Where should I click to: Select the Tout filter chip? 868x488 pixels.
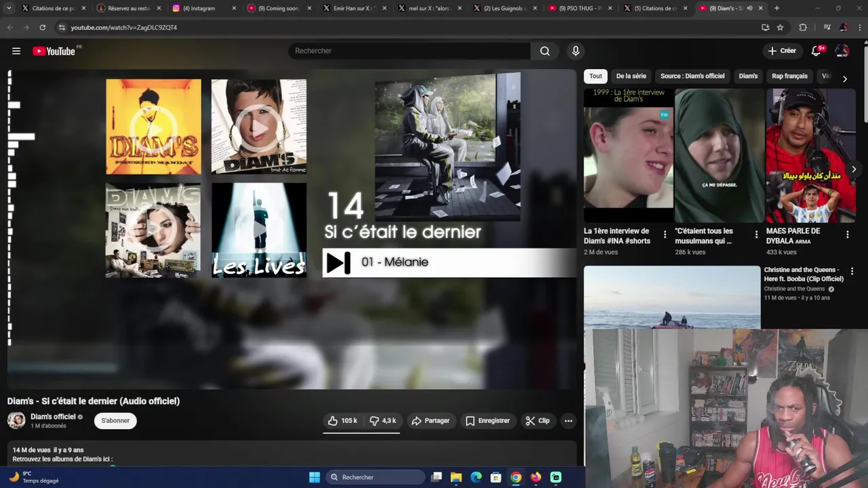tap(595, 76)
